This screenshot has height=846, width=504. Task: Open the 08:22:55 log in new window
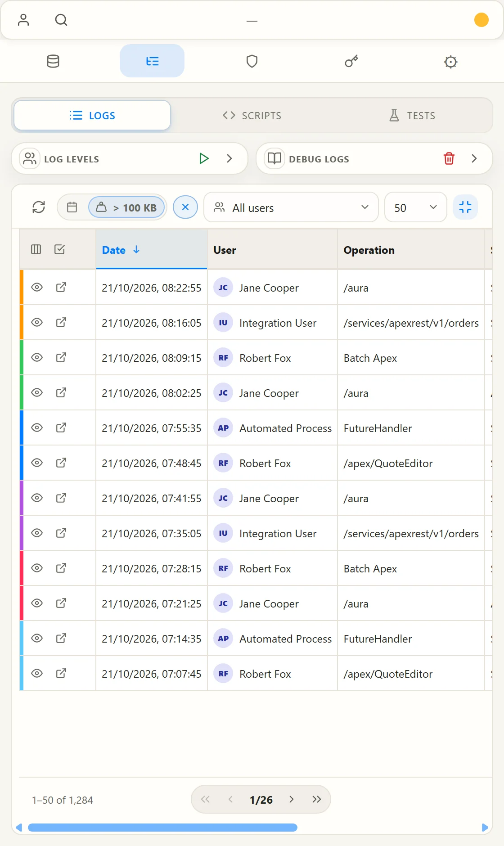coord(61,287)
